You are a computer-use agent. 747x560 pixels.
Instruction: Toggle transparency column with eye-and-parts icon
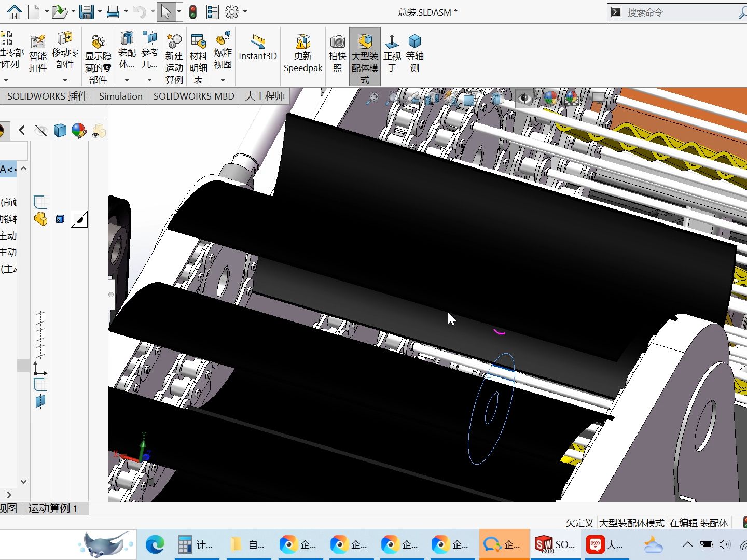99,131
